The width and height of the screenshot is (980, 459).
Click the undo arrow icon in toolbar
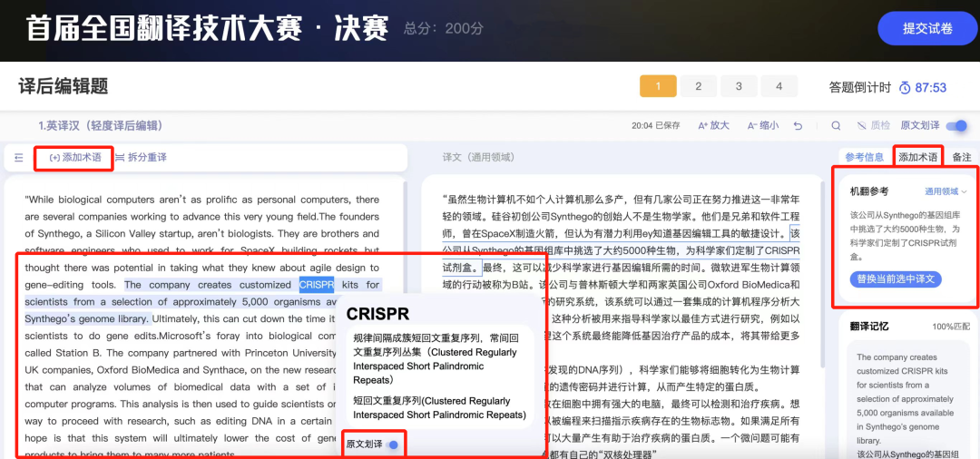point(798,126)
